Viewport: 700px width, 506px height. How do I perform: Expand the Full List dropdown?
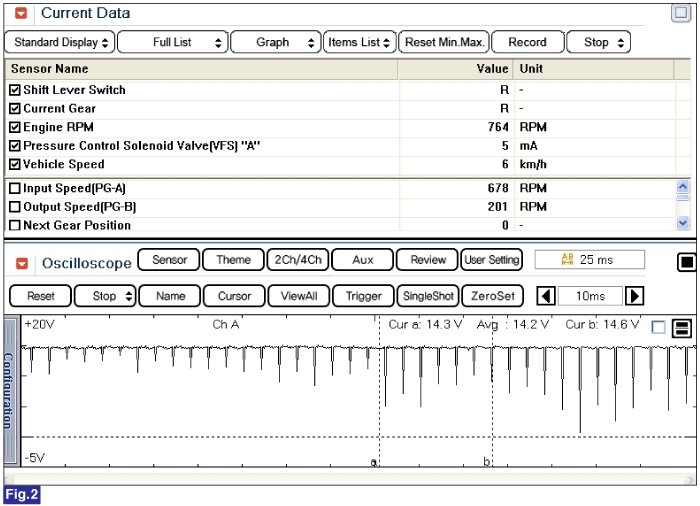click(x=172, y=42)
